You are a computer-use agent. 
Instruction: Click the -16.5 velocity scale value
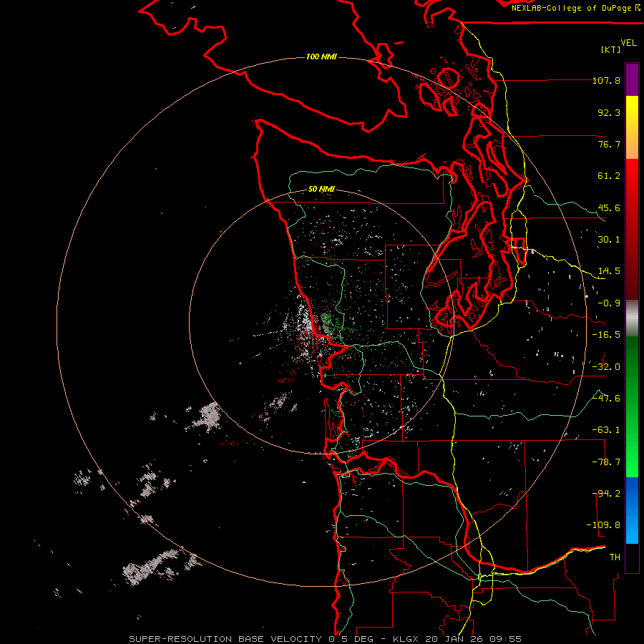coord(606,335)
